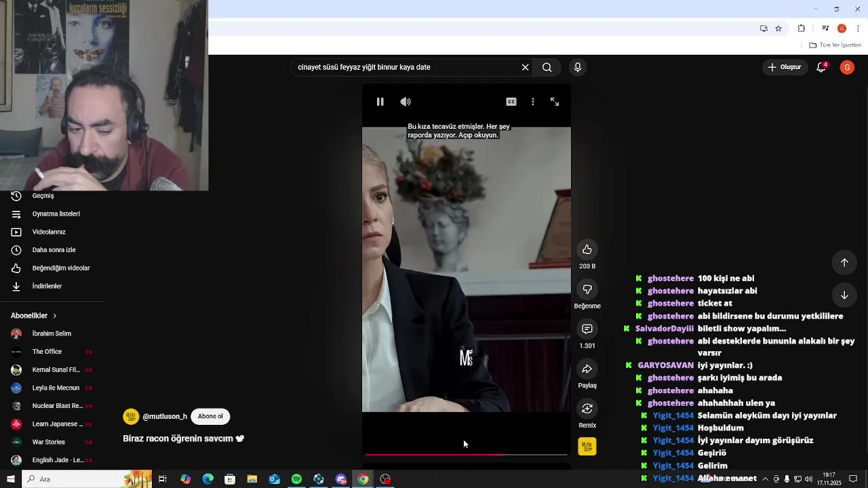Subscribe with the Abone ol button
Screen dimensions: 868x488
210,416
